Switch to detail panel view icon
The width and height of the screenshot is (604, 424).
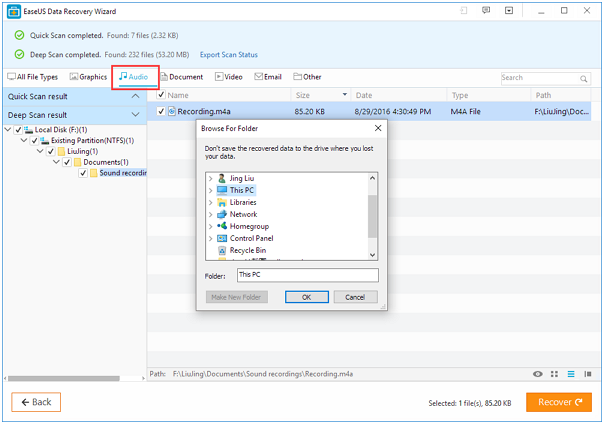click(x=588, y=374)
